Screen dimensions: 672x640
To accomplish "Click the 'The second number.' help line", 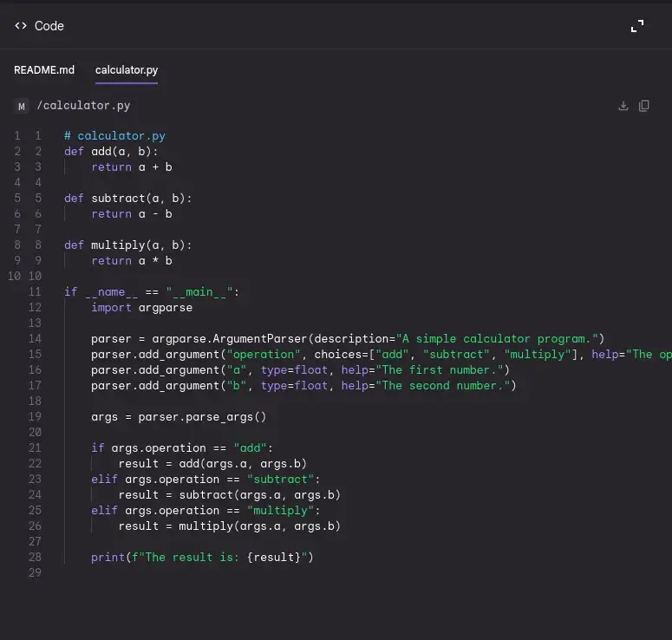I will pyautogui.click(x=303, y=386).
